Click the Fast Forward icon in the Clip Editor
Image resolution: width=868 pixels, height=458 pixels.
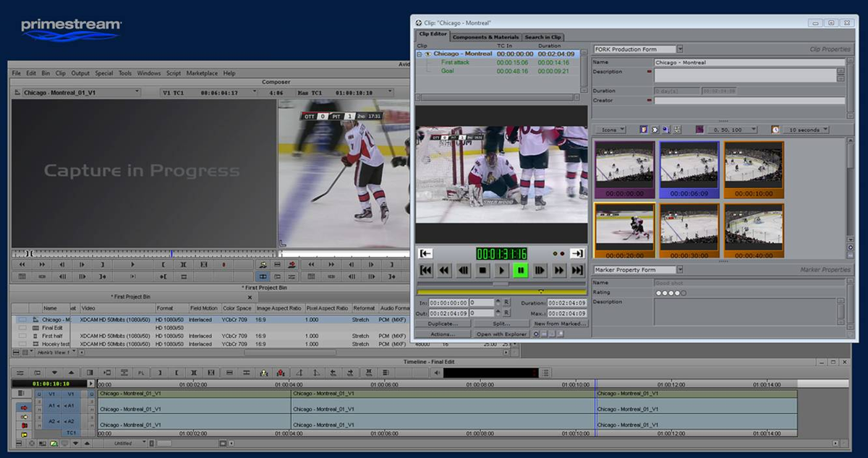pos(558,271)
